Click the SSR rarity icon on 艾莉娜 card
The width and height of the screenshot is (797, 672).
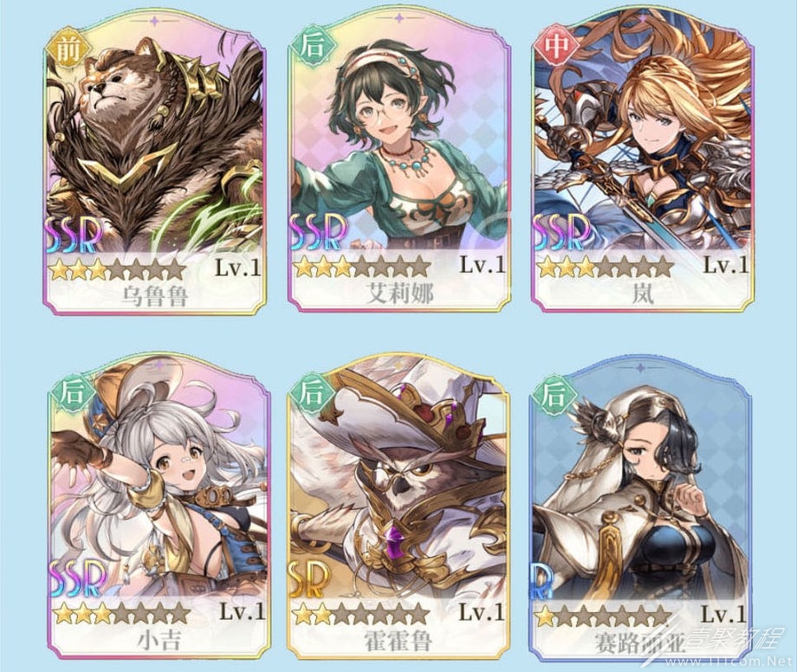pyautogui.click(x=317, y=231)
